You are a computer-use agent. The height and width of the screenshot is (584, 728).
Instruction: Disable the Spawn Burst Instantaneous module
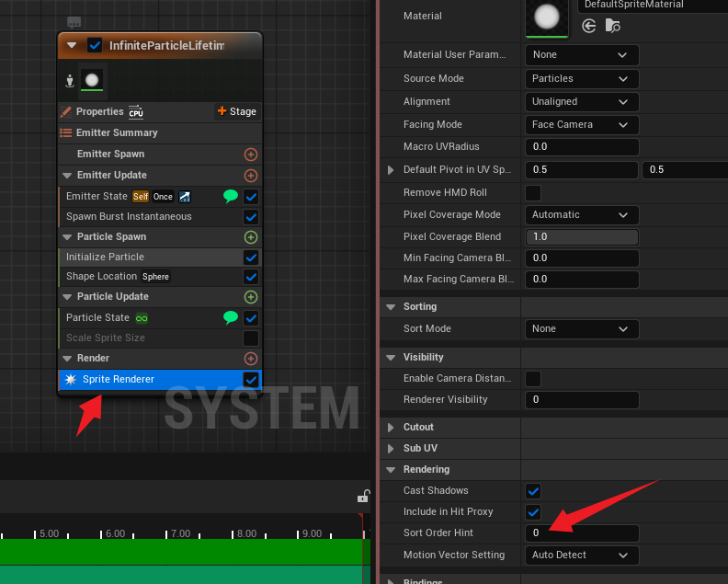click(250, 217)
